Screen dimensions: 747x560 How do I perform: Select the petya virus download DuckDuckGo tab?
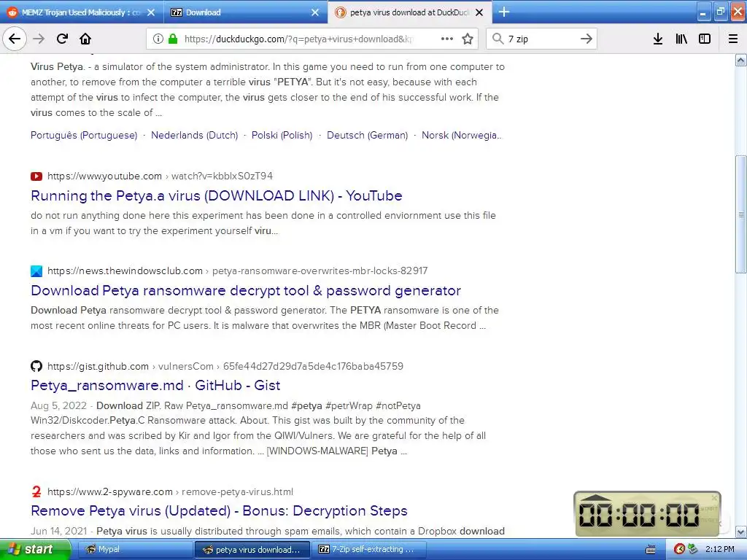(x=409, y=12)
